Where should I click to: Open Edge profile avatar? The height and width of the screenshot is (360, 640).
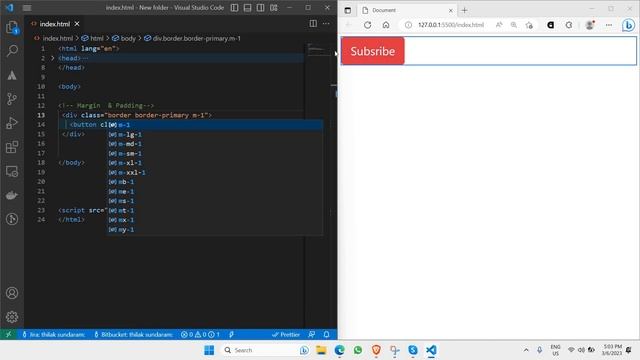[589, 25]
